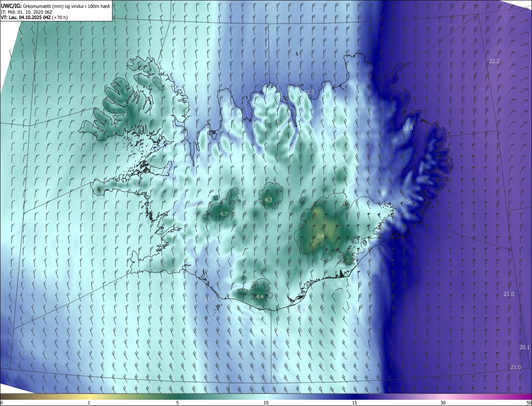The image size is (532, 406).
Task: Click the 11.8 value in east Iceland
Action: [408, 128]
